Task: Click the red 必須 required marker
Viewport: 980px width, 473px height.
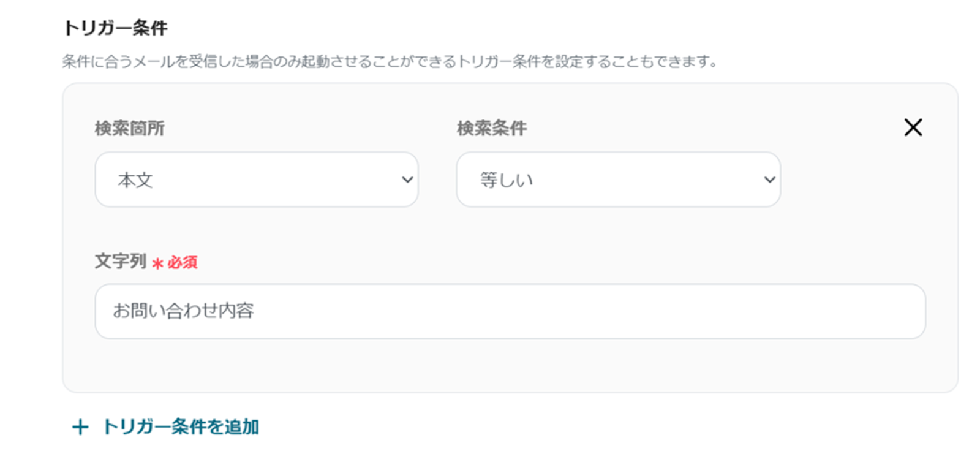Action: [183, 263]
